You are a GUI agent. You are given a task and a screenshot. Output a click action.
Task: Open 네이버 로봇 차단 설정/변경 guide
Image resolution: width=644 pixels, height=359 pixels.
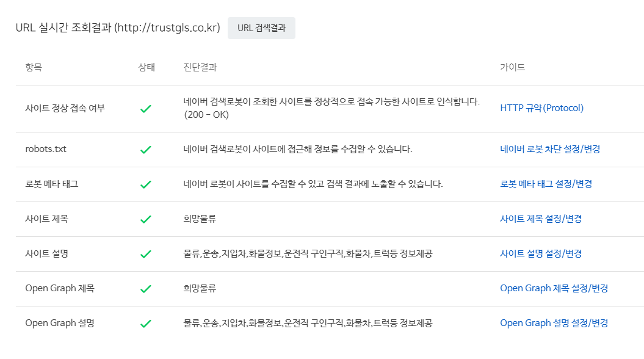(x=549, y=149)
